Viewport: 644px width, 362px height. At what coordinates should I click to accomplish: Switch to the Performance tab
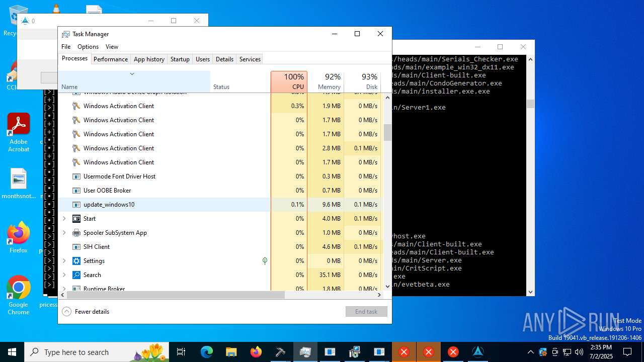(x=111, y=59)
